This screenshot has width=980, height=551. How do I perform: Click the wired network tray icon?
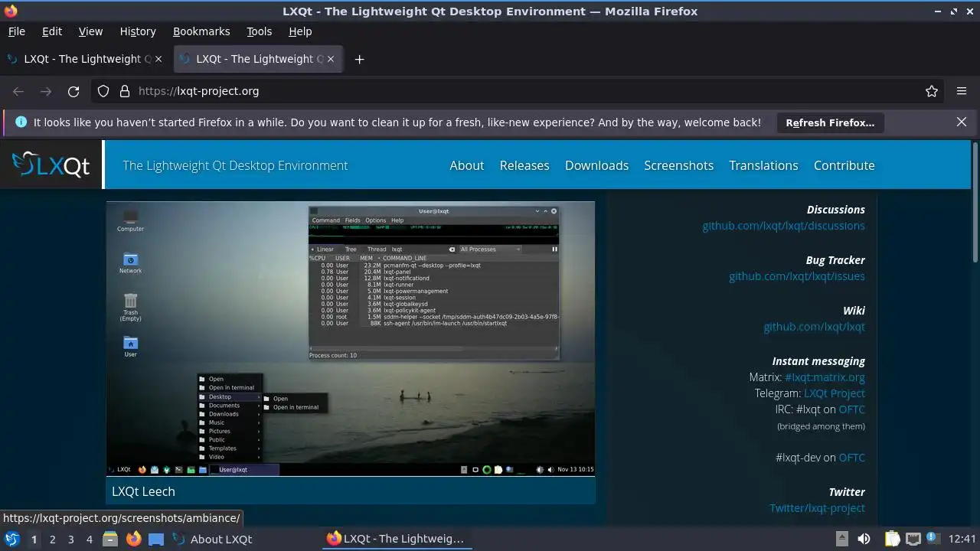pos(913,539)
